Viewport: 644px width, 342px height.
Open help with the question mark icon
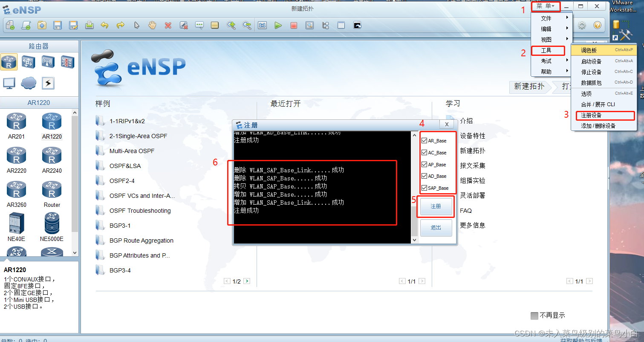tap(597, 25)
